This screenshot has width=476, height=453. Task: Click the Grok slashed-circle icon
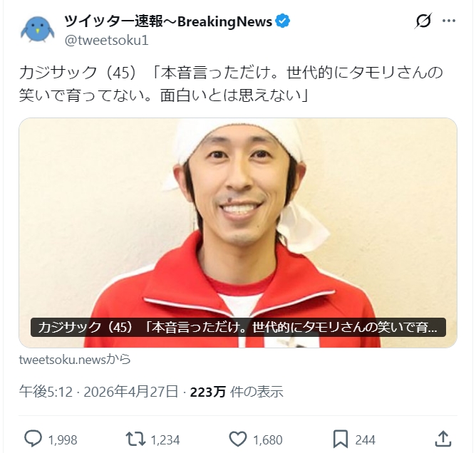[x=423, y=21]
